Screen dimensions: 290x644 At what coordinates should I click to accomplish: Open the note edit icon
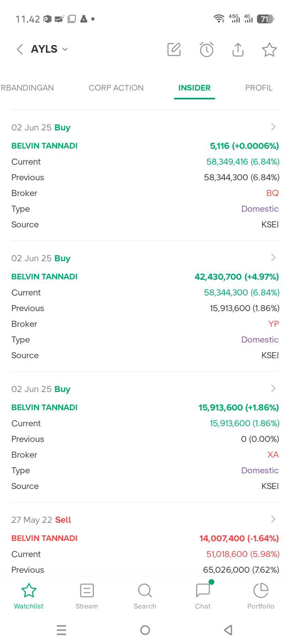coord(174,50)
